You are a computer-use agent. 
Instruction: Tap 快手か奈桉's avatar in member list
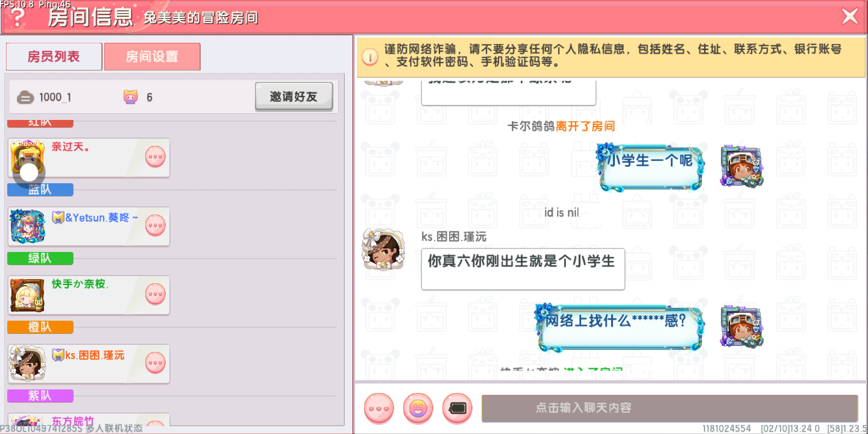27,295
